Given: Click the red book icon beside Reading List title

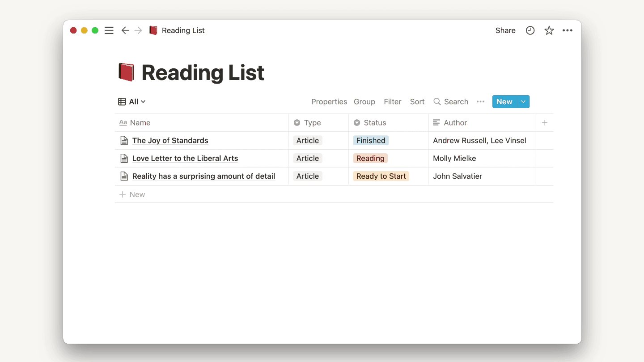Looking at the screenshot, I should click(x=126, y=72).
